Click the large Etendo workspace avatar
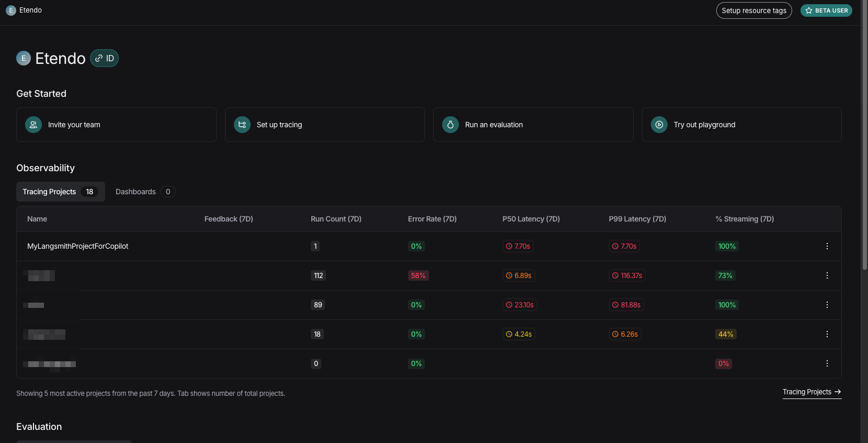The width and height of the screenshot is (868, 443). (x=24, y=58)
